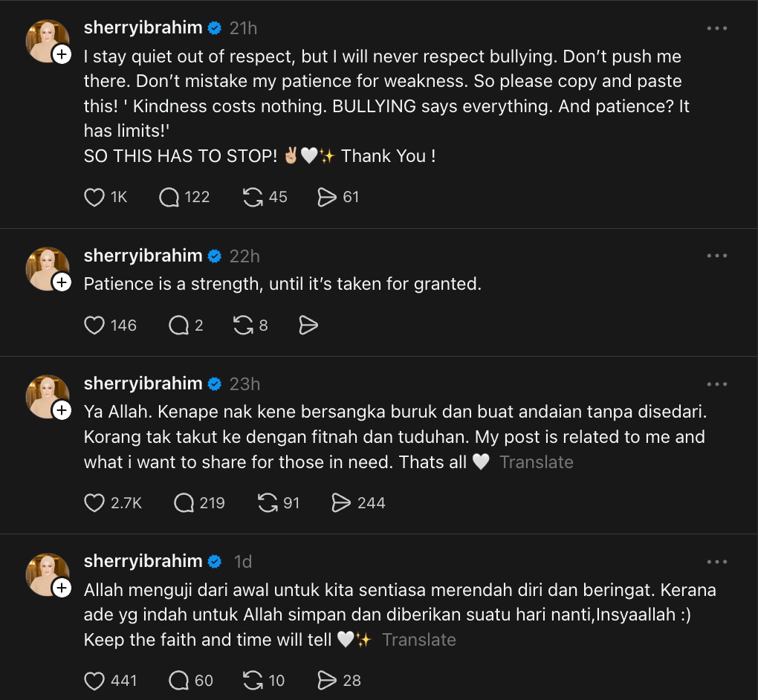Open three-dot menu on the 23h post
Viewport: 758px width, 700px height.
tap(716, 384)
